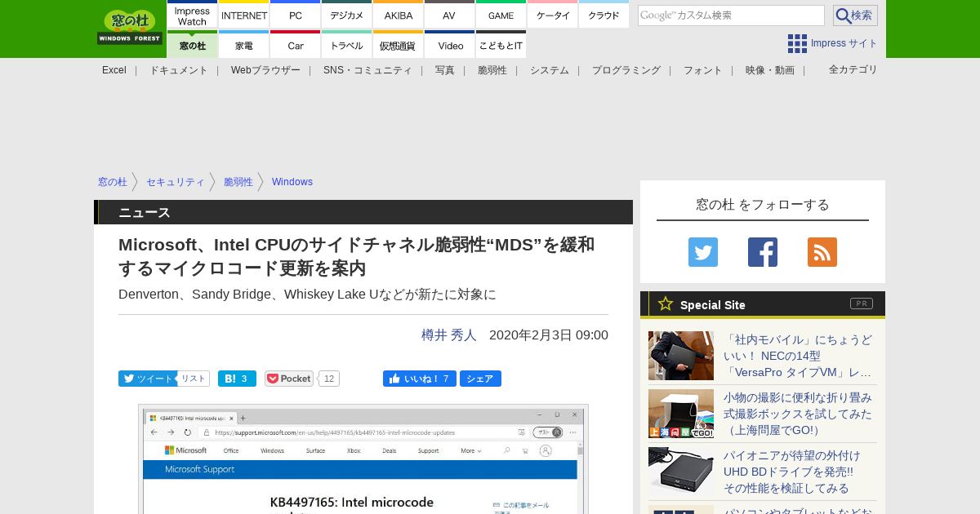
Task: Open the こどもとIT site tab
Action: (501, 45)
